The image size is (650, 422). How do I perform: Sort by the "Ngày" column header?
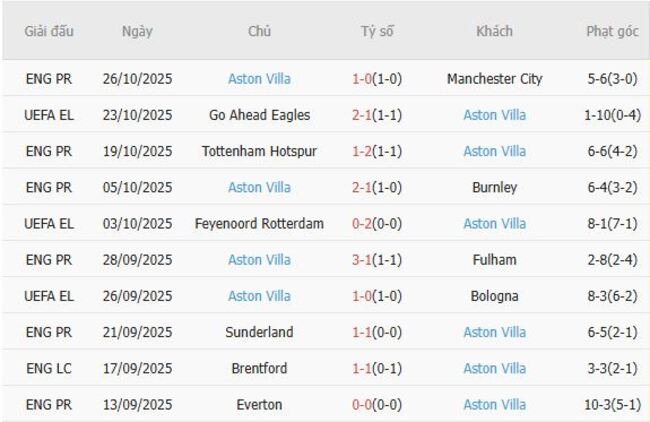[x=137, y=31]
